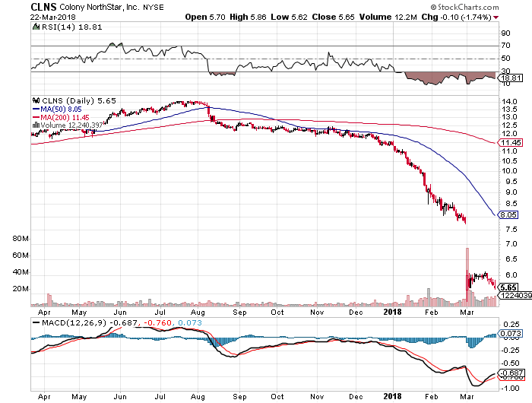The height and width of the screenshot is (403, 532).
Task: Click the MA(50) 8.05 legend text
Action: click(x=61, y=109)
